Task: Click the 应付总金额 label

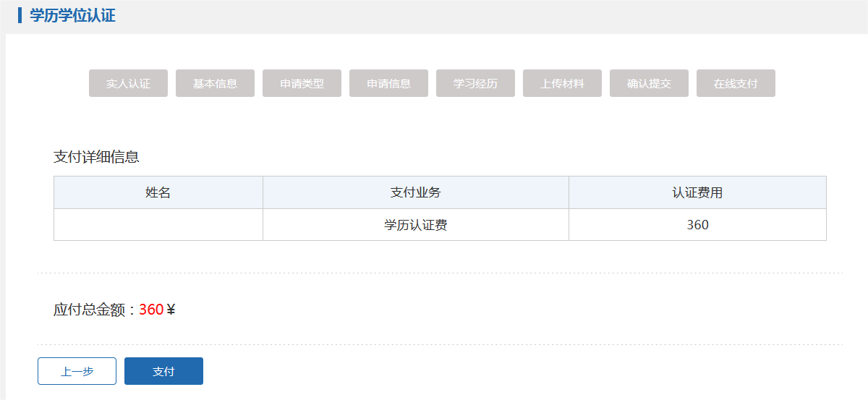Action: pyautogui.click(x=89, y=310)
